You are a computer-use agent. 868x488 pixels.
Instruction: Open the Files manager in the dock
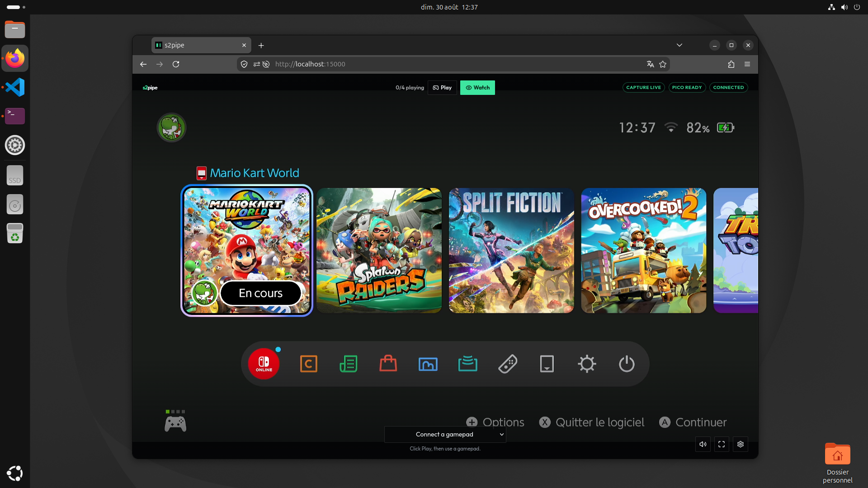[x=15, y=29]
